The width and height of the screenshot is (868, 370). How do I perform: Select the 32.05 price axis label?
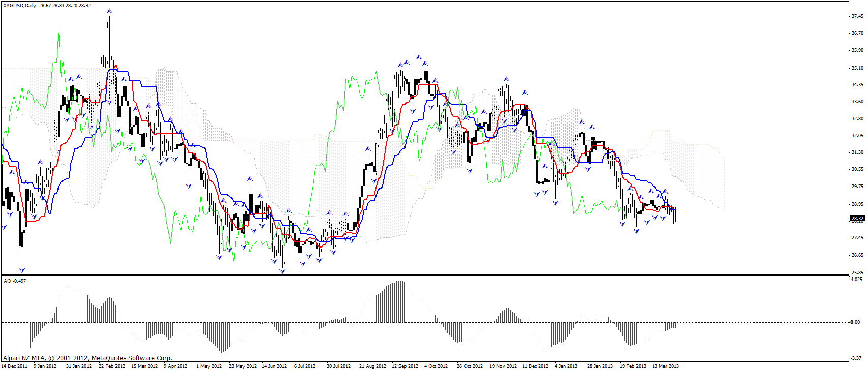pos(857,136)
